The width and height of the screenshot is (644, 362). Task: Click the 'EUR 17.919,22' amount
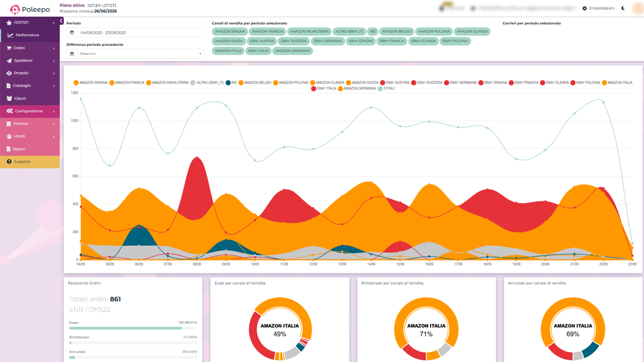(x=90, y=309)
